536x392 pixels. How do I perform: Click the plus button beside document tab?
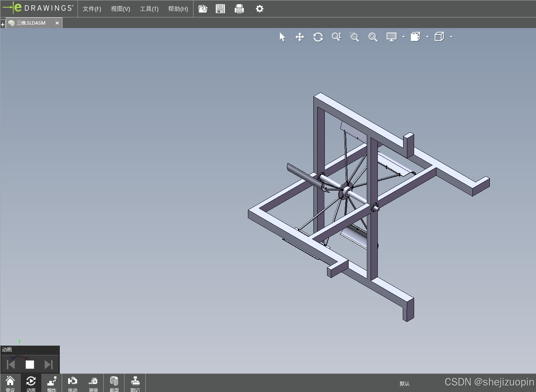click(x=3, y=25)
